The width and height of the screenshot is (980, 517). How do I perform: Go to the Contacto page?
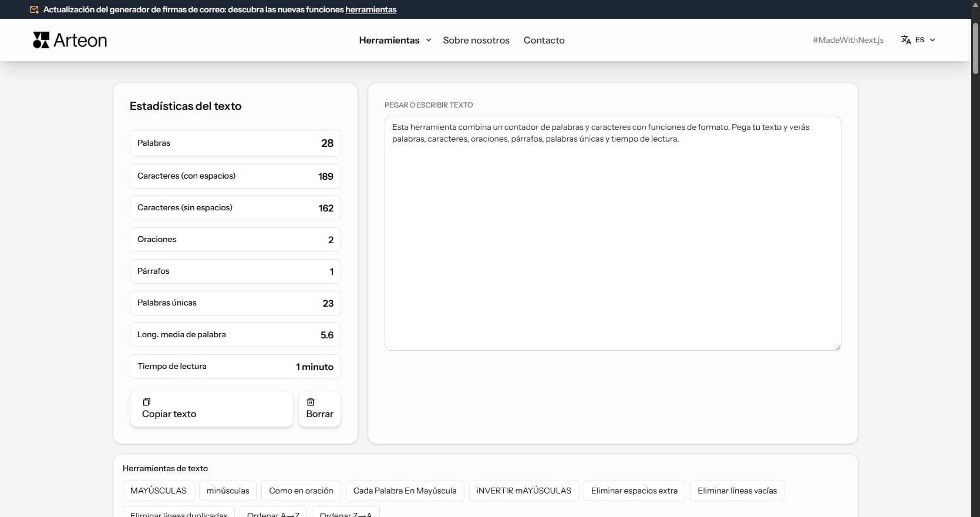[544, 40]
